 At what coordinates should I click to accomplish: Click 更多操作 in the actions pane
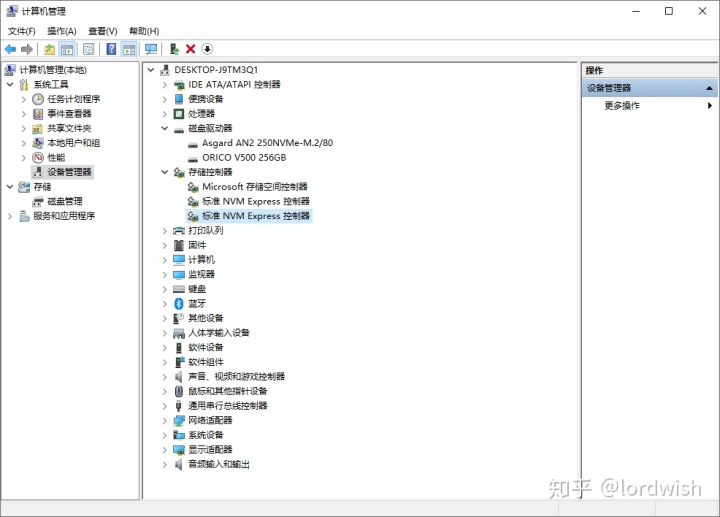tap(622, 106)
